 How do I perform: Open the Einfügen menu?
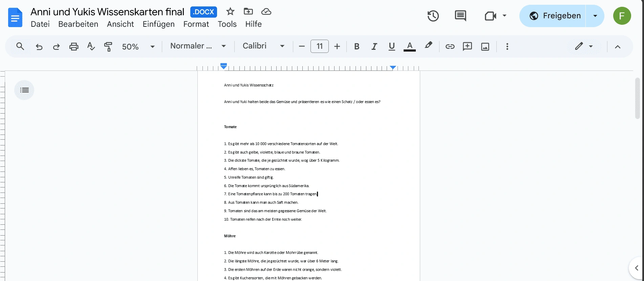click(158, 24)
